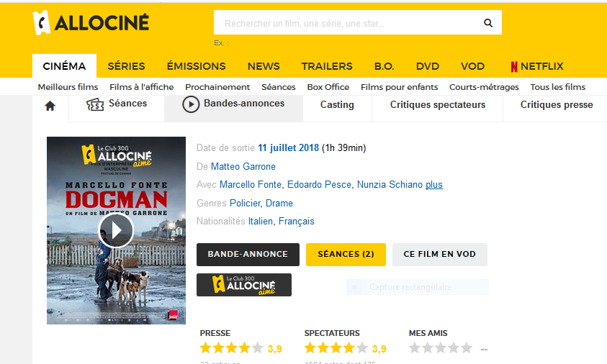Expand the cast list with "plus"

[x=434, y=185]
